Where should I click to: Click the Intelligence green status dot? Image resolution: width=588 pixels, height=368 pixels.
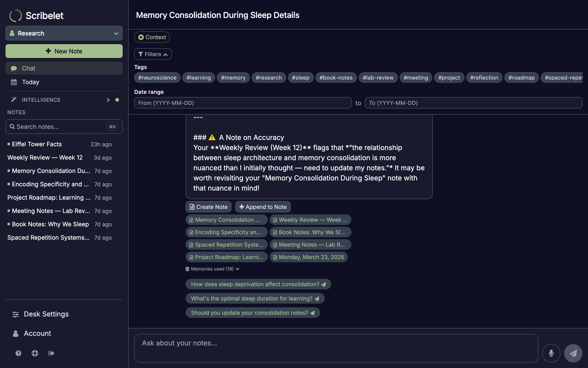click(117, 100)
